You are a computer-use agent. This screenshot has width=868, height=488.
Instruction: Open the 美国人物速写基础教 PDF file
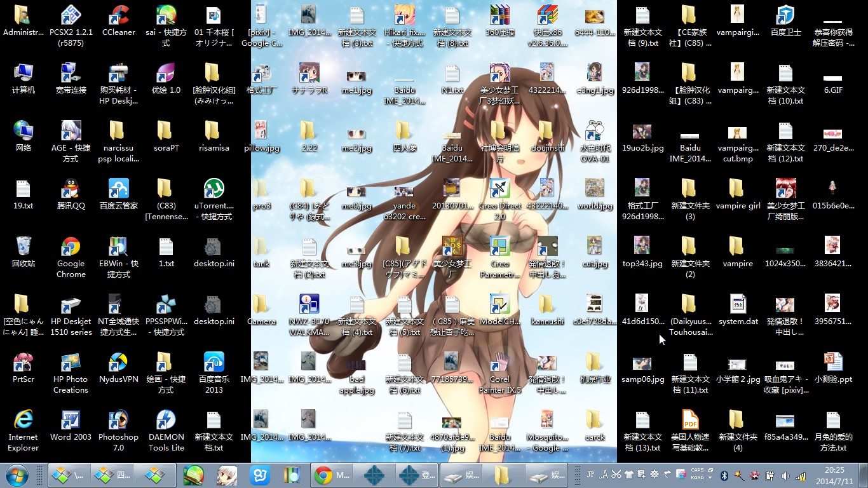point(690,419)
